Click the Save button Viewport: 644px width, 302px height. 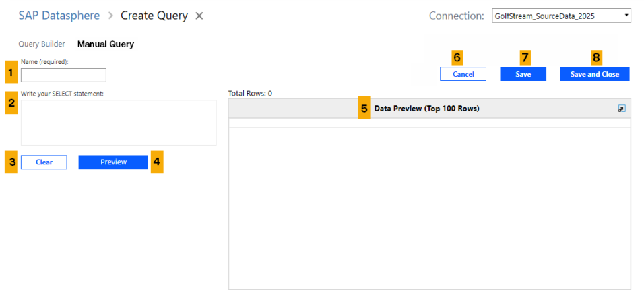tap(523, 74)
